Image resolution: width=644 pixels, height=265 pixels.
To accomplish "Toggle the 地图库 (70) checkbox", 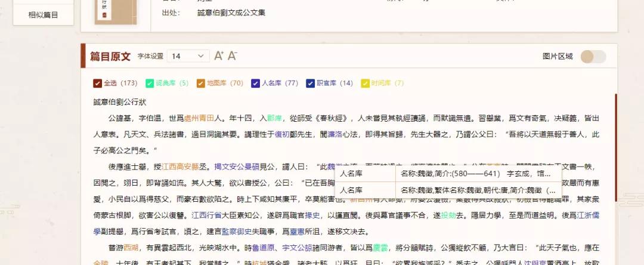I will [x=201, y=84].
